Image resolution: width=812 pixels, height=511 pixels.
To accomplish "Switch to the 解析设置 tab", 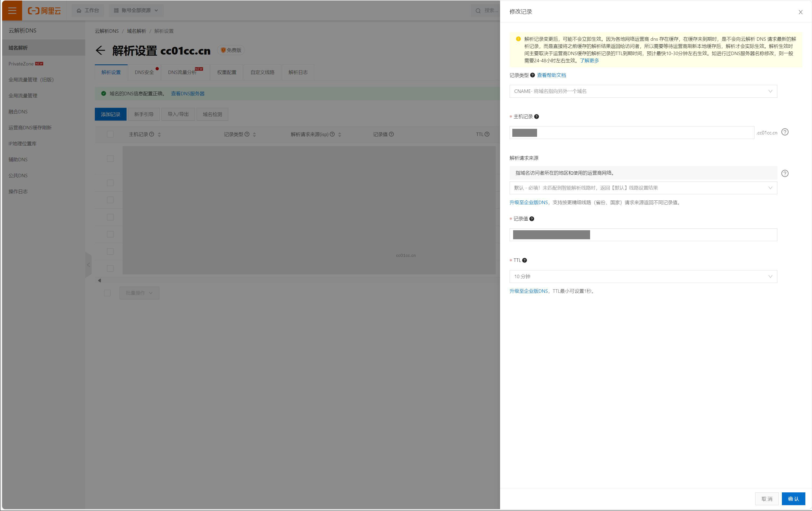I will 111,72.
